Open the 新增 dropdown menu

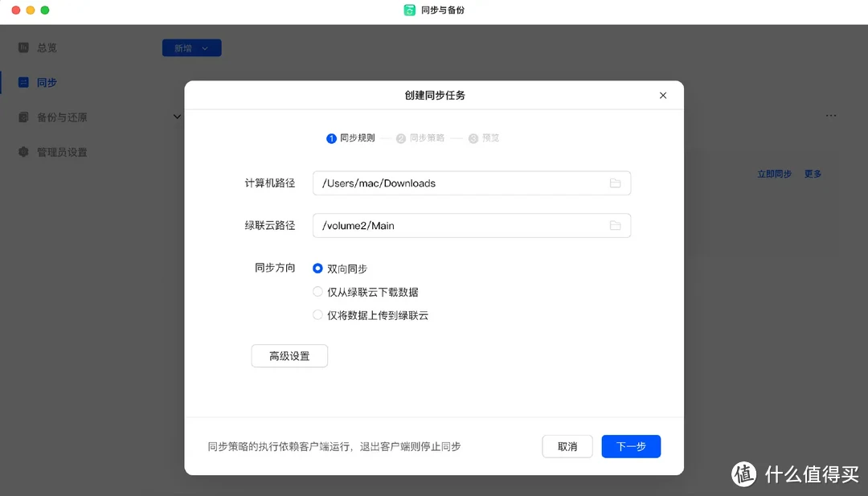[x=191, y=47]
